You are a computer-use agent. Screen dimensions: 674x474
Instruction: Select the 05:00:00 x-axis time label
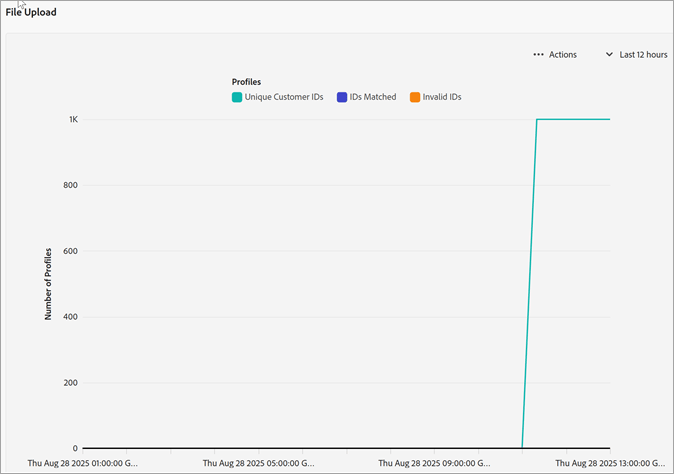258,463
